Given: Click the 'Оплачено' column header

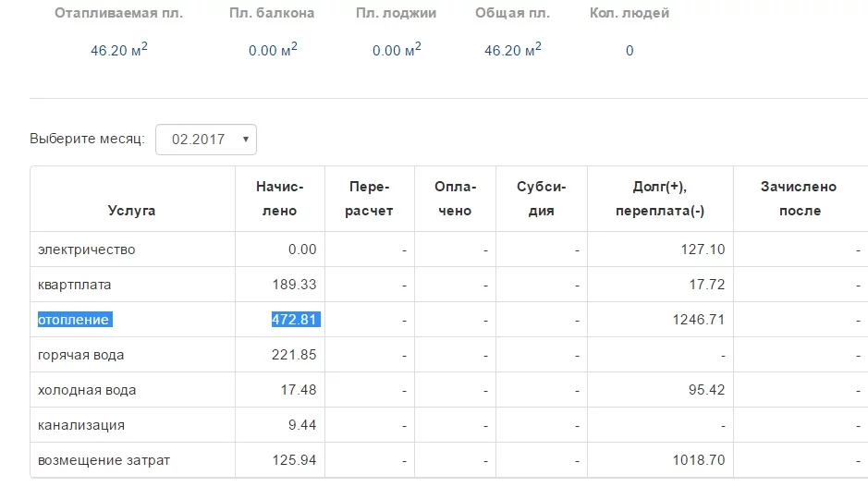Looking at the screenshot, I should pyautogui.click(x=455, y=199).
